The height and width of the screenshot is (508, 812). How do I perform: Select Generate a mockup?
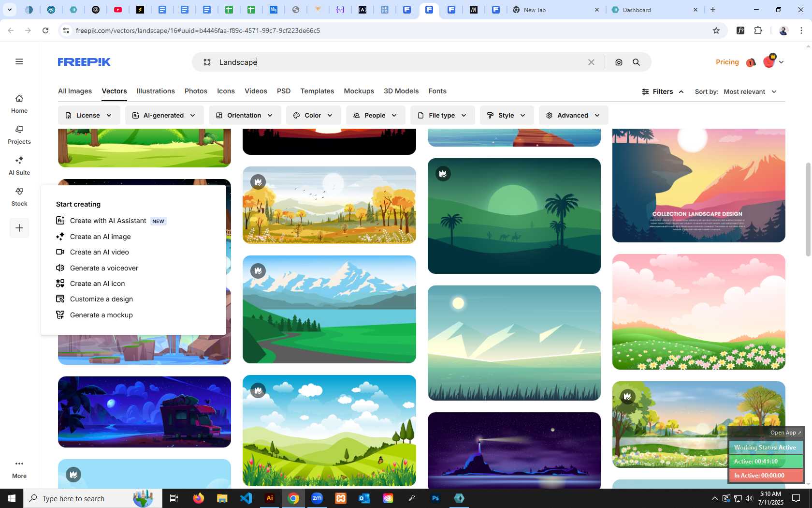(94, 315)
